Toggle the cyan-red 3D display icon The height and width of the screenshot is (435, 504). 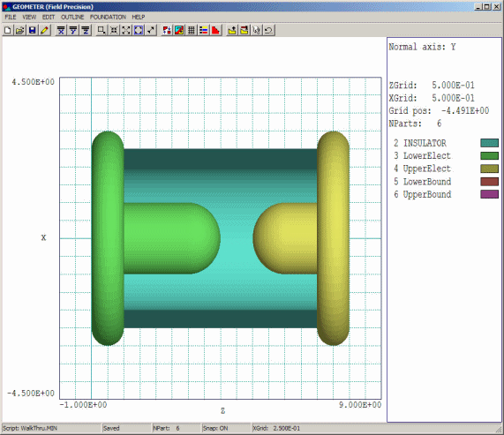click(x=179, y=31)
